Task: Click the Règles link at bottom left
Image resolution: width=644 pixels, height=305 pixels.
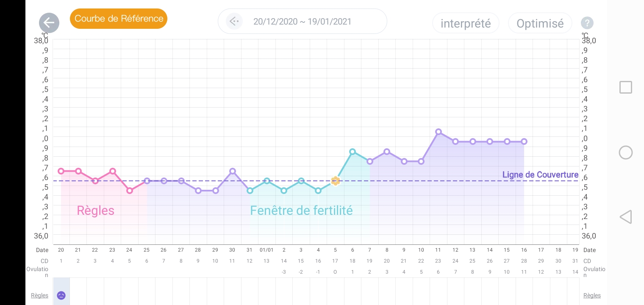Action: [39, 295]
